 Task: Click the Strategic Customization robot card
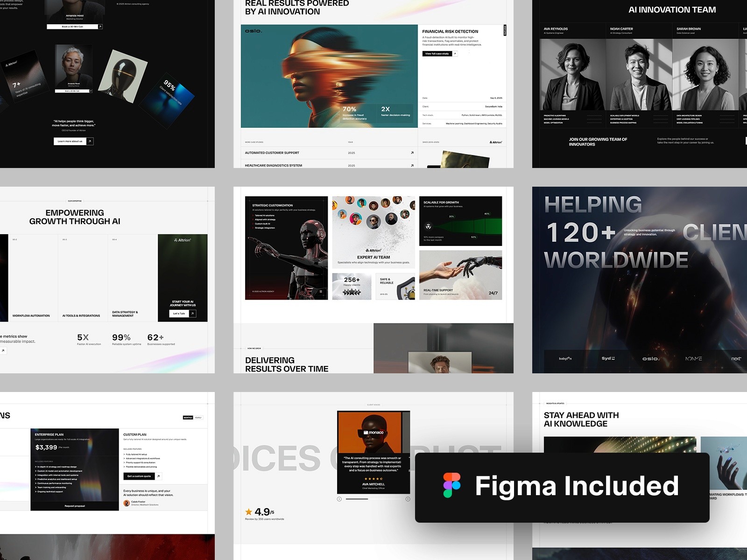pyautogui.click(x=286, y=248)
